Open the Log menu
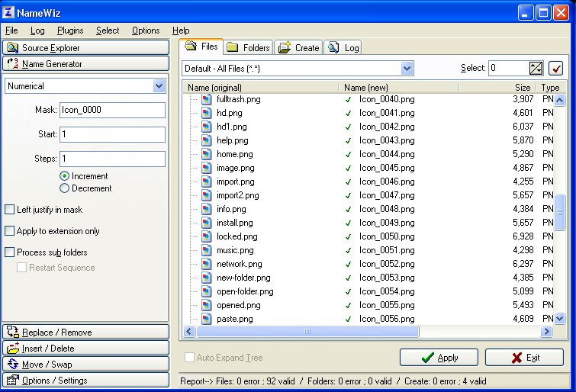The height and width of the screenshot is (392, 576). 37,31
